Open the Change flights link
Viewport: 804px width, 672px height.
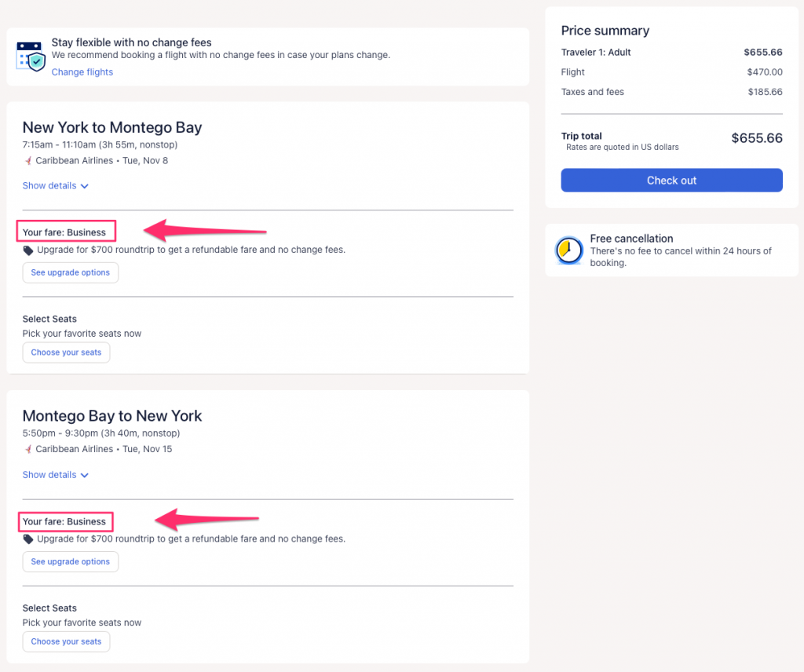[82, 72]
